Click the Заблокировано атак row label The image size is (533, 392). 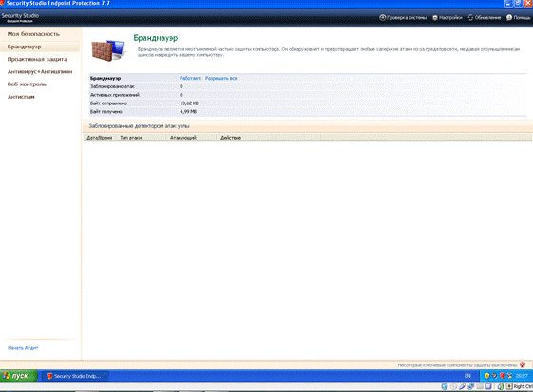pos(112,86)
